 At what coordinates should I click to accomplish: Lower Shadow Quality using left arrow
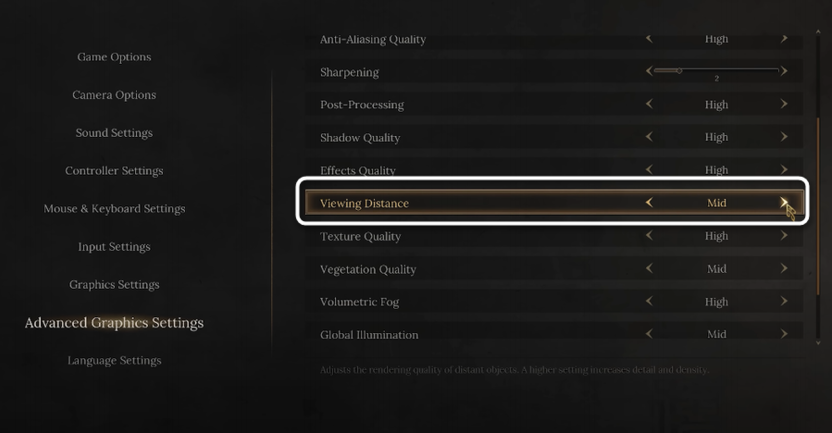[x=649, y=137]
